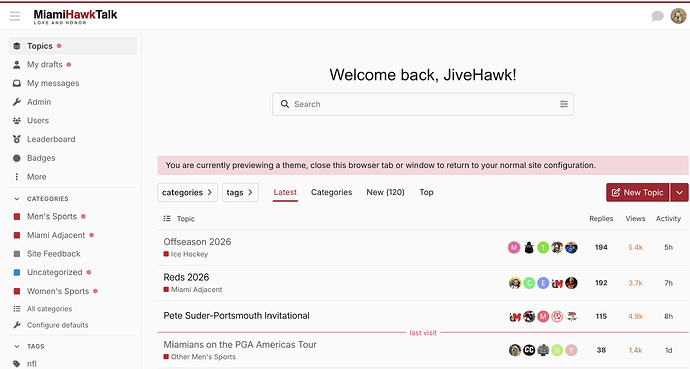Image resolution: width=690 pixels, height=369 pixels.
Task: Sort topics by Replies column
Action: [601, 219]
